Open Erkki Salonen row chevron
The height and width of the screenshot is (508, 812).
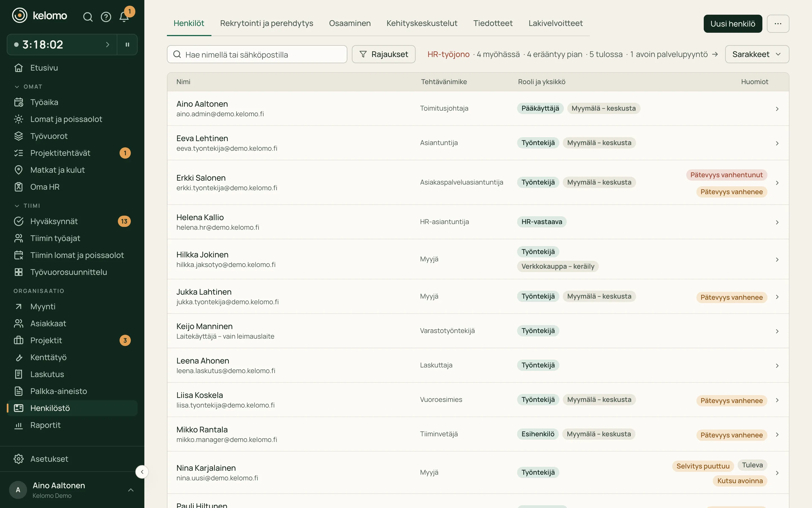[x=777, y=183]
